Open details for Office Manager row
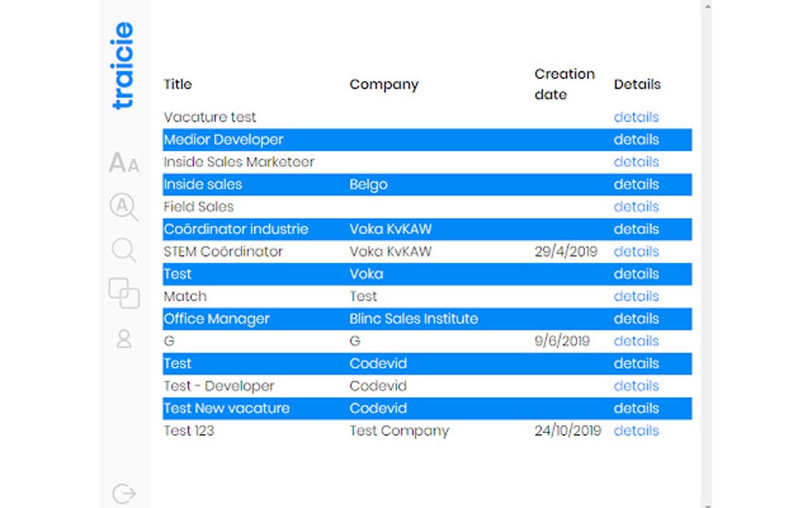This screenshot has width=812, height=508. (636, 318)
